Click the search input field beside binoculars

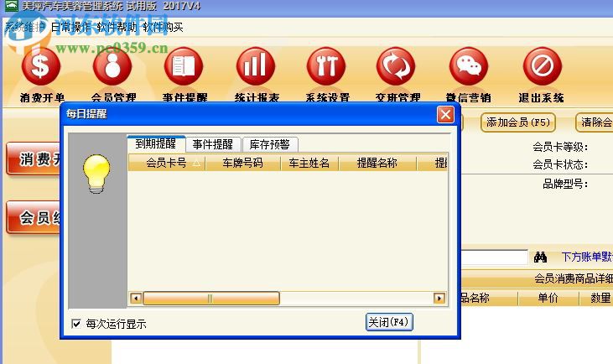pos(495,257)
